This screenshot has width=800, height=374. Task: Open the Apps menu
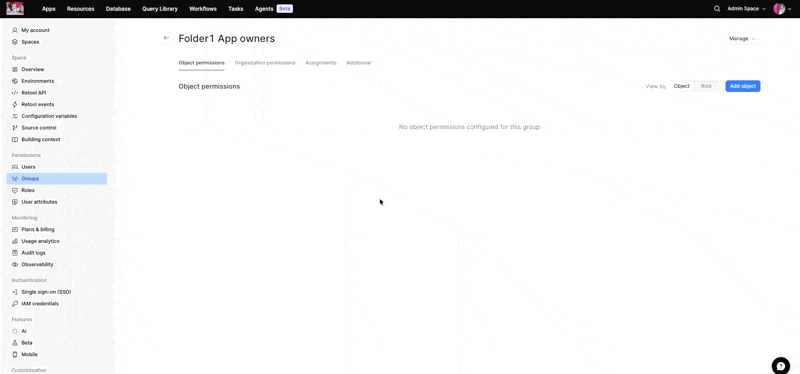click(48, 9)
